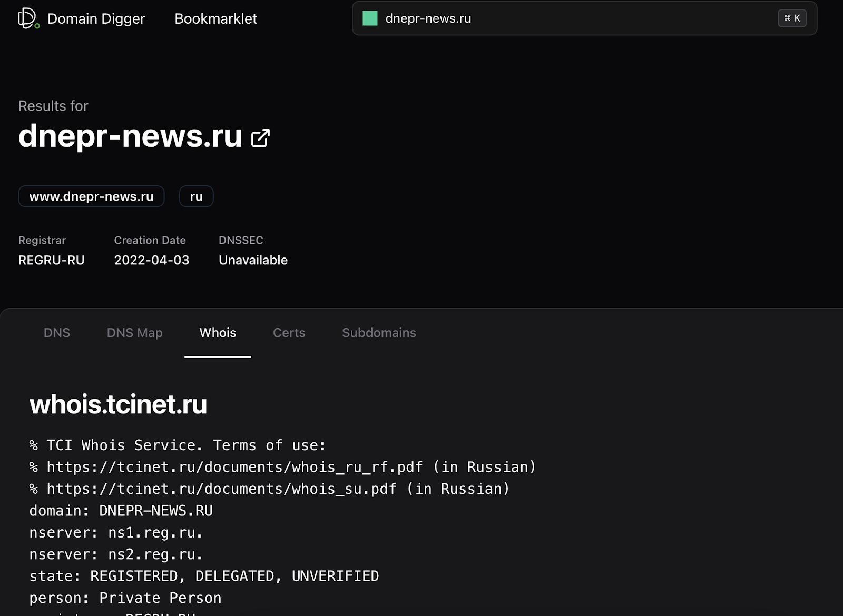This screenshot has width=843, height=616.
Task: Click the TCI Whois Service terms line
Action: coord(178,445)
